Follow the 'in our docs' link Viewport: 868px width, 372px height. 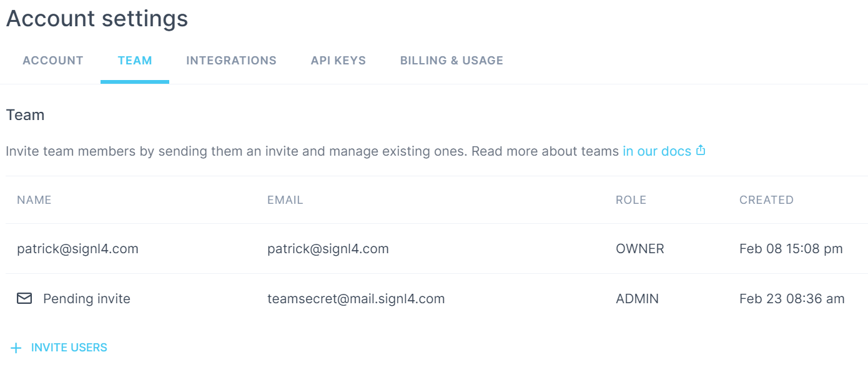(x=657, y=151)
